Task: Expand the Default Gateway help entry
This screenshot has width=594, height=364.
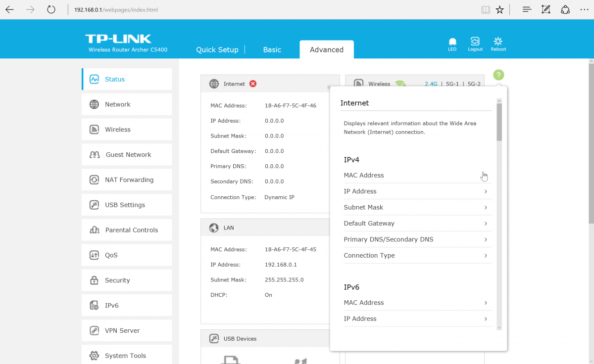Action: (415, 224)
